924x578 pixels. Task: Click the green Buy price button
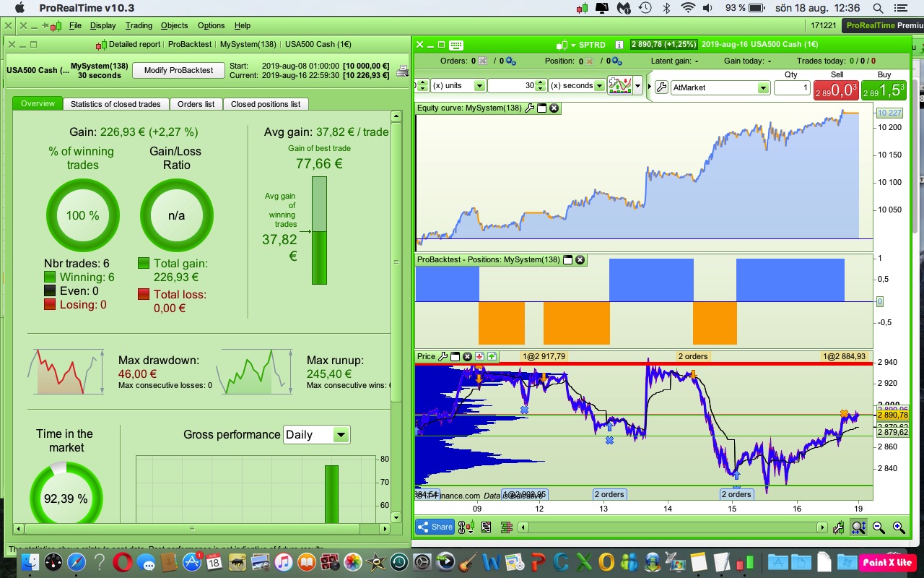883,90
